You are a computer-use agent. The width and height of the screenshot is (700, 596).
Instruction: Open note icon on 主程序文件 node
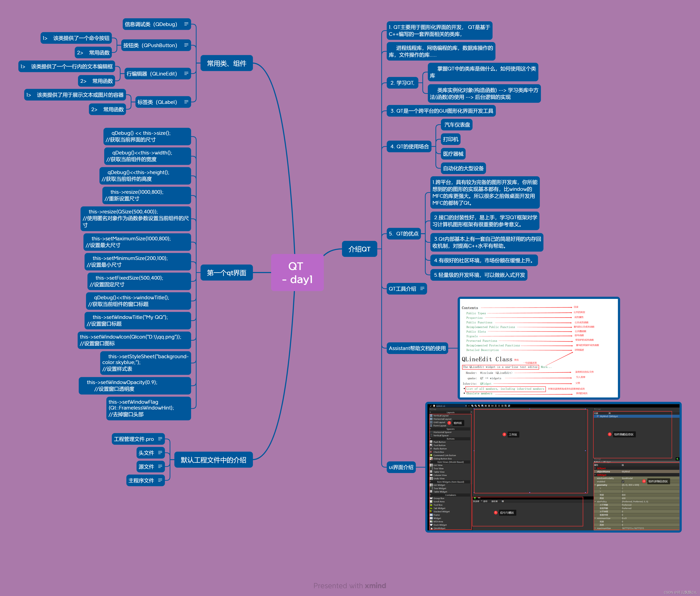click(x=160, y=480)
